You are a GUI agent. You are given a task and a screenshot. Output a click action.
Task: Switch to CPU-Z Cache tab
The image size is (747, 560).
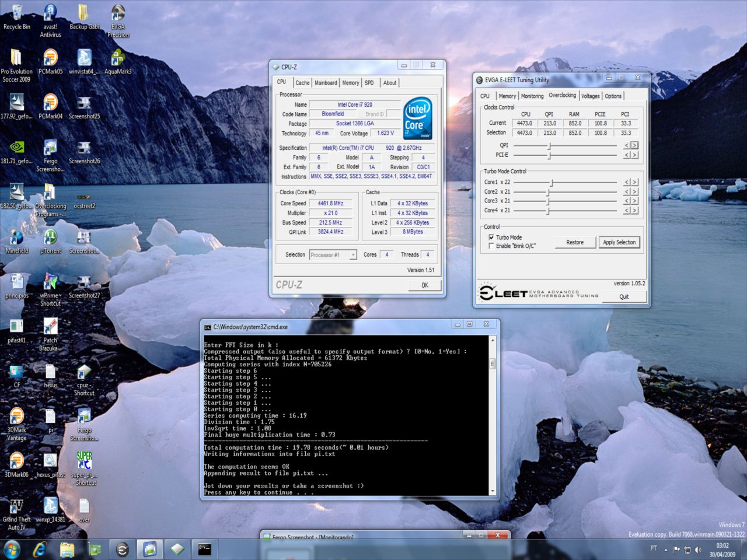302,83
